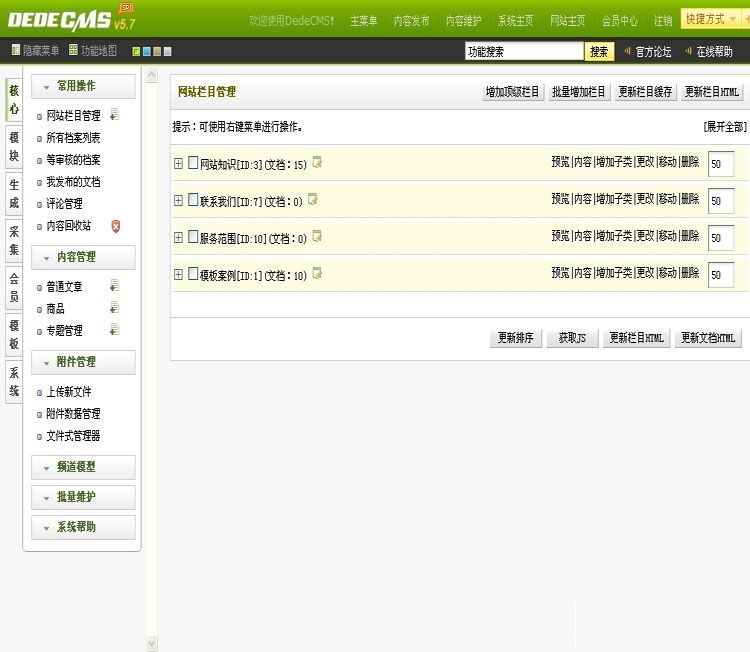Select the blue skin color swatch
This screenshot has width=750, height=652.
(x=147, y=51)
